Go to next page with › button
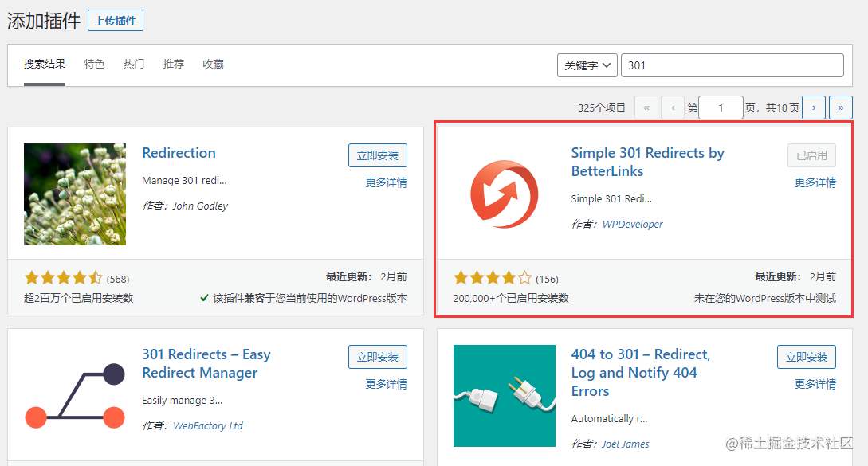Viewport: 868px width, 466px height. [814, 108]
